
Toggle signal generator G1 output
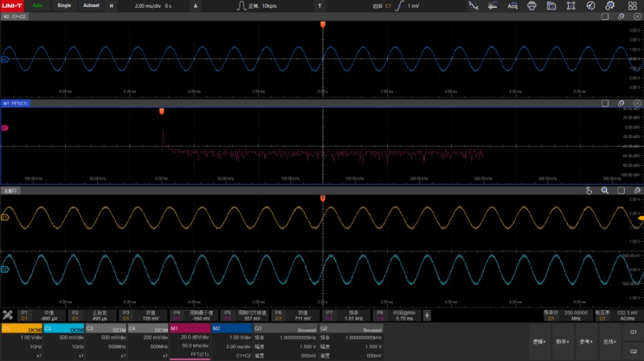point(633,332)
